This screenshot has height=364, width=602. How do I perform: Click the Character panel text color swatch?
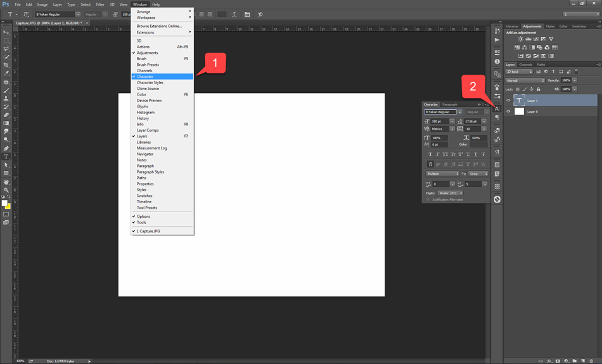click(x=478, y=144)
